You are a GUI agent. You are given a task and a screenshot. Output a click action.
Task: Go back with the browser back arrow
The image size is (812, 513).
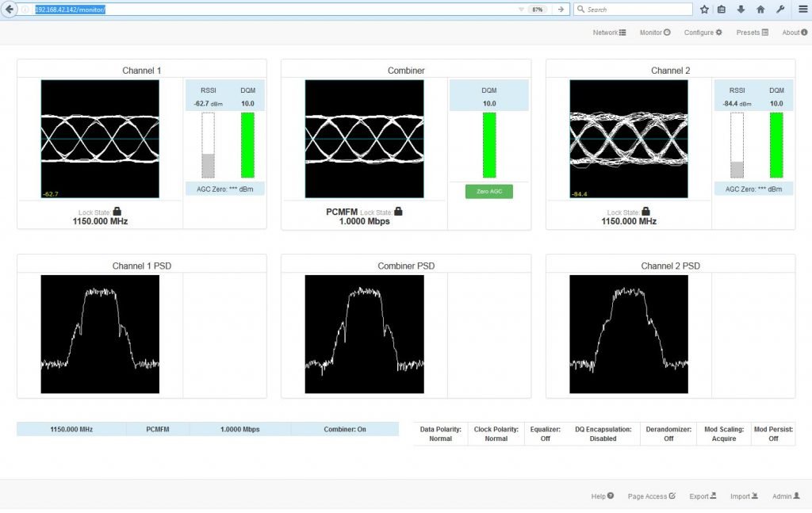click(x=9, y=10)
